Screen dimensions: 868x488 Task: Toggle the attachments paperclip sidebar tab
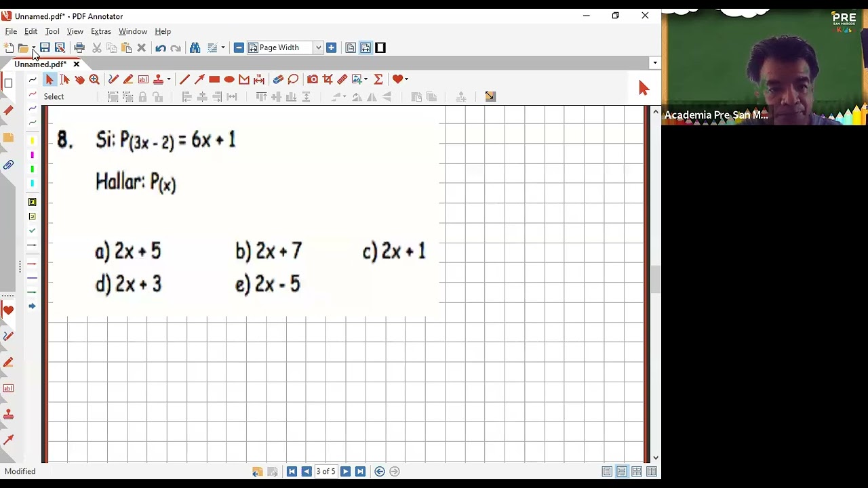coord(8,165)
